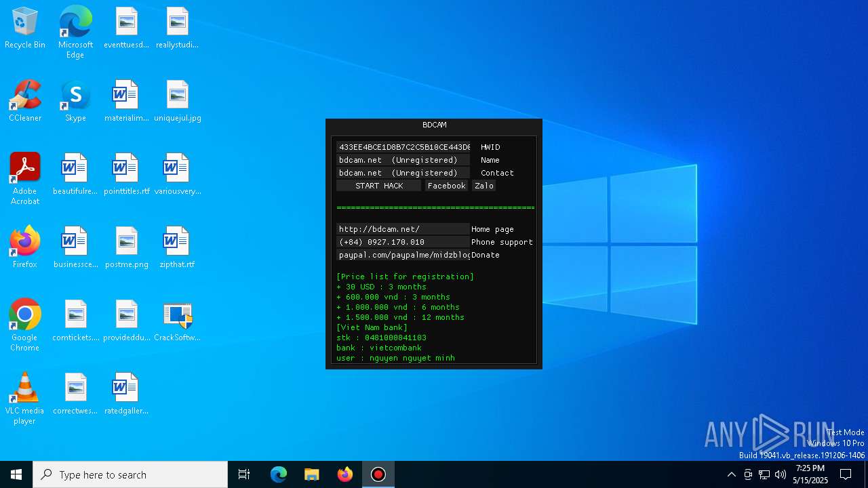Screen dimensions: 868x488
Task: Select the pointtitles.rtf file
Action: click(x=126, y=175)
